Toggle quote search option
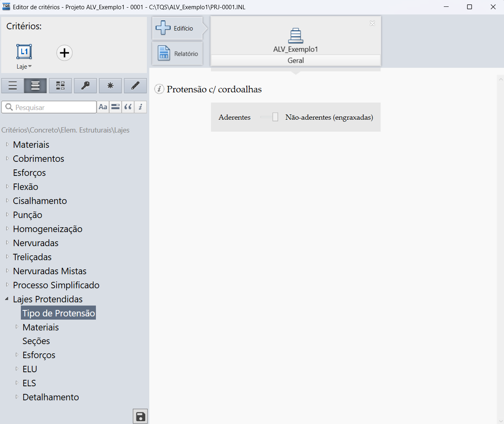Screen dimensions: 504x424 [x=128, y=107]
